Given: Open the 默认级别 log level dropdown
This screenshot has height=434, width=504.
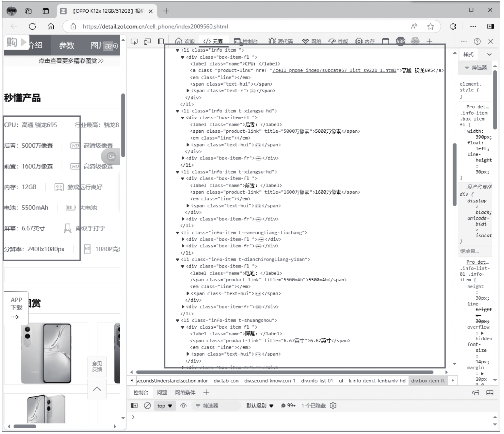Looking at the screenshot, I should (x=260, y=406).
